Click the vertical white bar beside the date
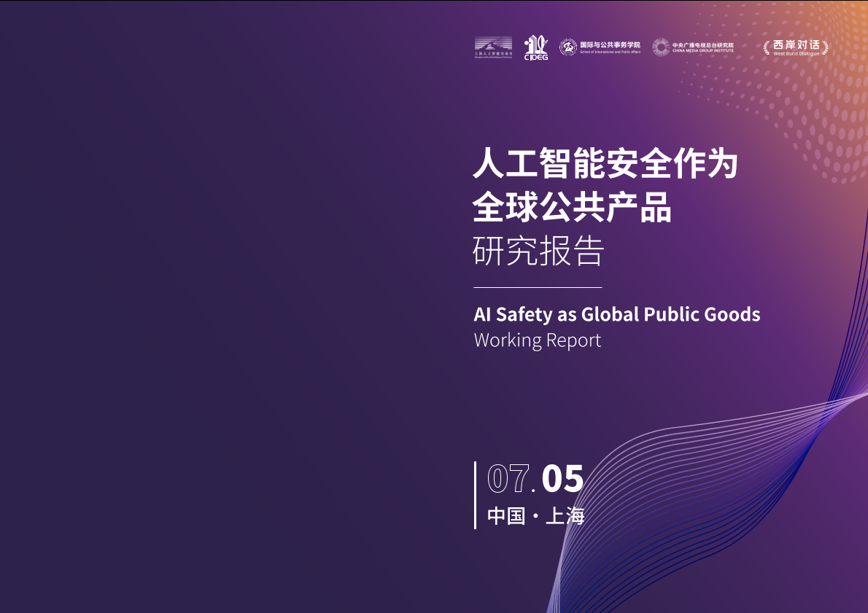The height and width of the screenshot is (613, 868). click(476, 495)
